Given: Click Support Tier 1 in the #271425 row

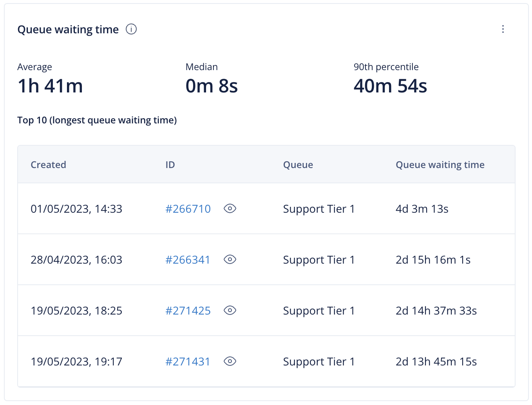Looking at the screenshot, I should tap(319, 311).
